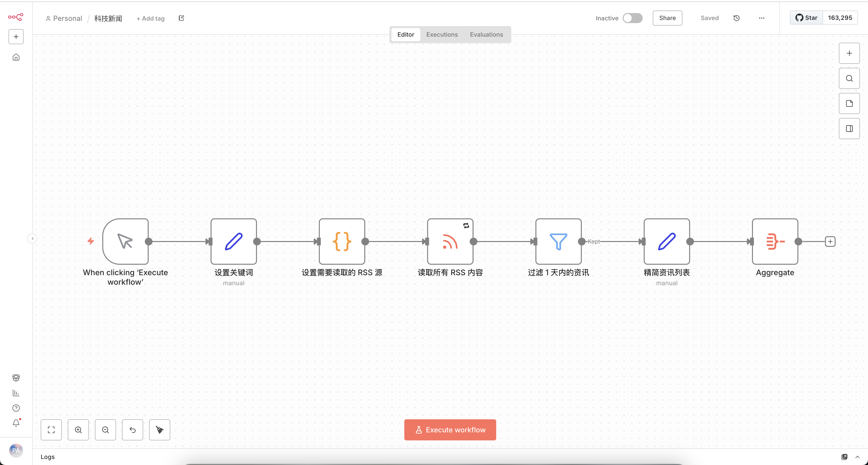This screenshot has width=868, height=465.
Task: Switch to the Evaluations tab
Action: 486,34
